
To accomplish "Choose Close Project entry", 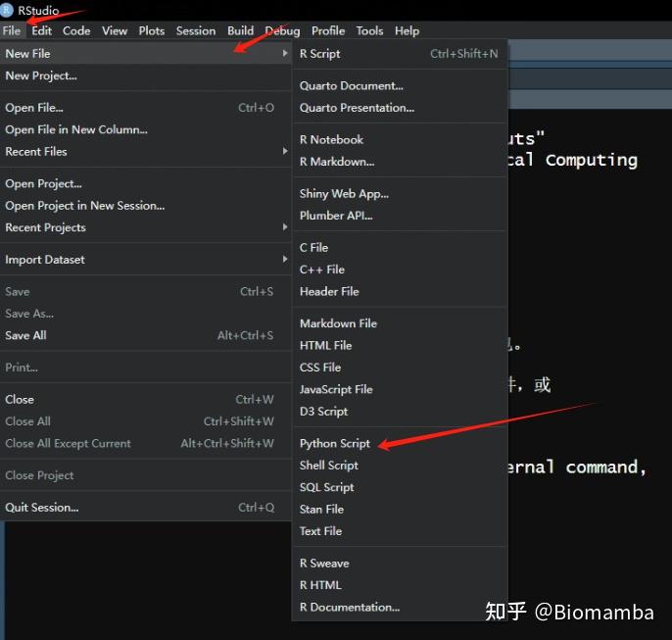I will click(146, 475).
